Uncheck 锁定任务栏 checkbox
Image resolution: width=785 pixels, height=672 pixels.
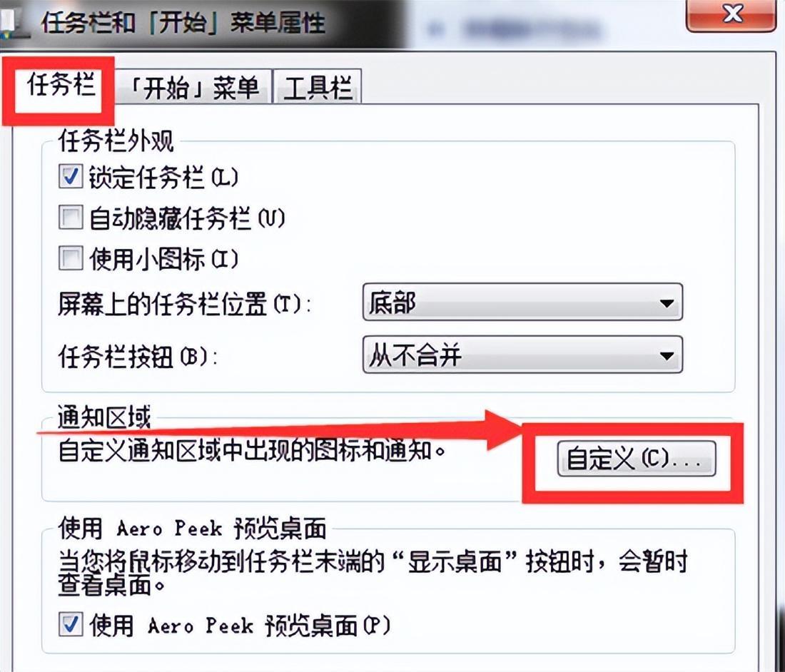pyautogui.click(x=70, y=177)
